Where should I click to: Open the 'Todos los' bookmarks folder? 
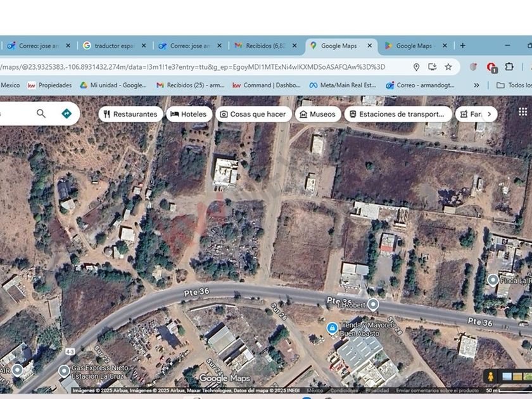(x=514, y=85)
